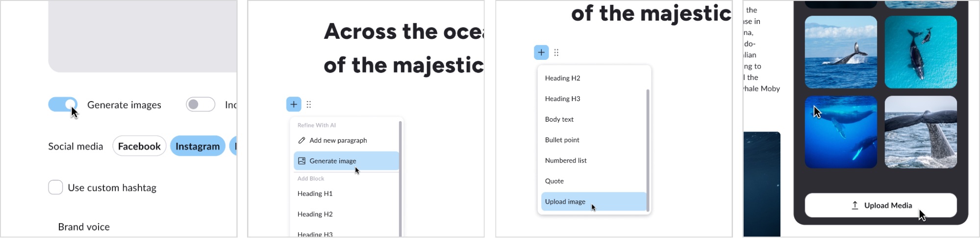Image resolution: width=980 pixels, height=238 pixels.
Task: Click the upload arrow icon in Upload Media
Action: click(x=854, y=206)
